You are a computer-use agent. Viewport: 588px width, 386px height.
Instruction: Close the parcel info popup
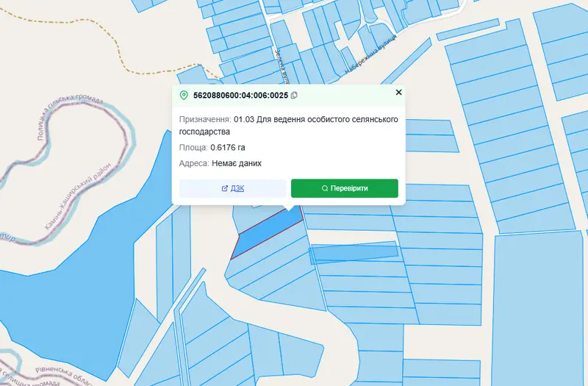[398, 93]
